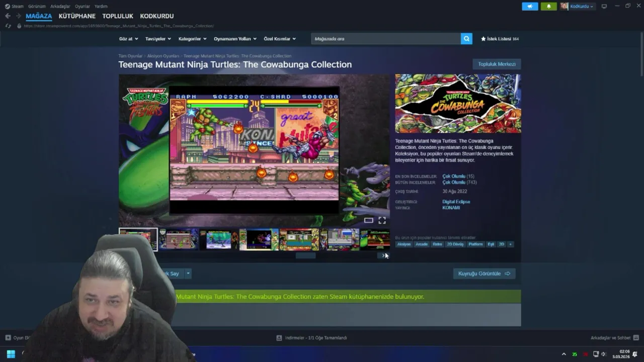Click the star icon of İstek Listesi
The image size is (644, 362).
point(484,39)
